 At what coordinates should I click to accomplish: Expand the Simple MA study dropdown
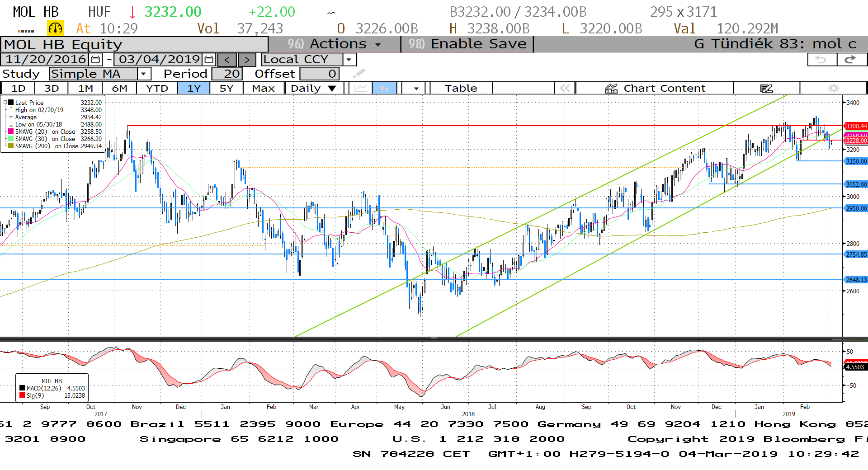(x=144, y=74)
